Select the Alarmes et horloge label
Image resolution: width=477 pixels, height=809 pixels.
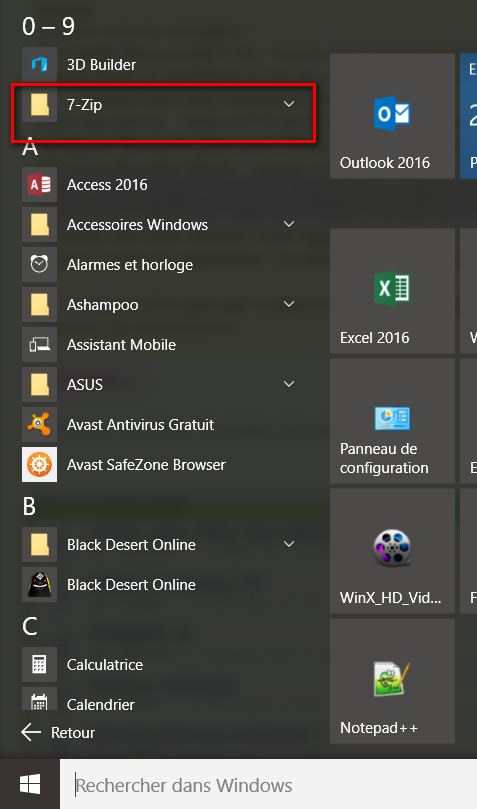tap(130, 265)
